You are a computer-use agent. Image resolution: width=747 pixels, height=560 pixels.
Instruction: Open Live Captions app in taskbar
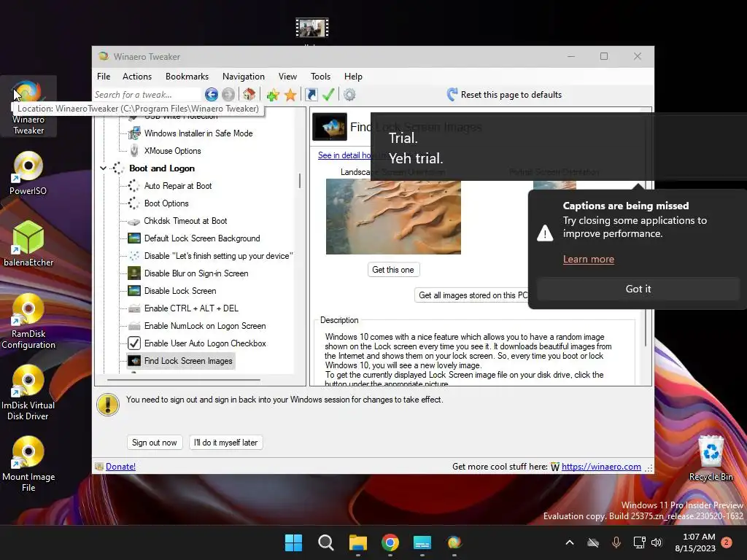click(422, 542)
